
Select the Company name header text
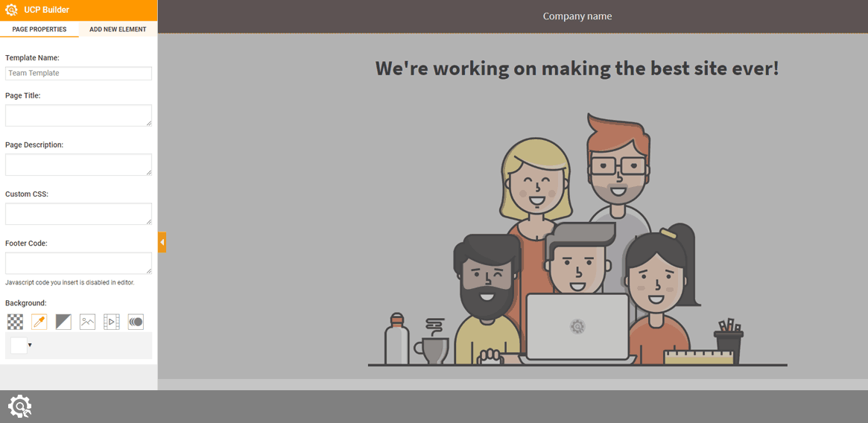[577, 16]
